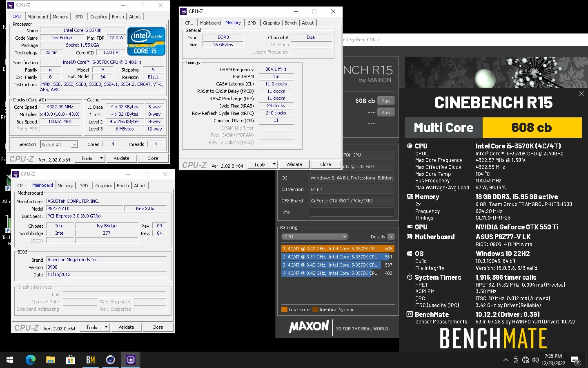
Task: Click Tools button in Memory CPU-Z window
Action: pyautogui.click(x=260, y=164)
